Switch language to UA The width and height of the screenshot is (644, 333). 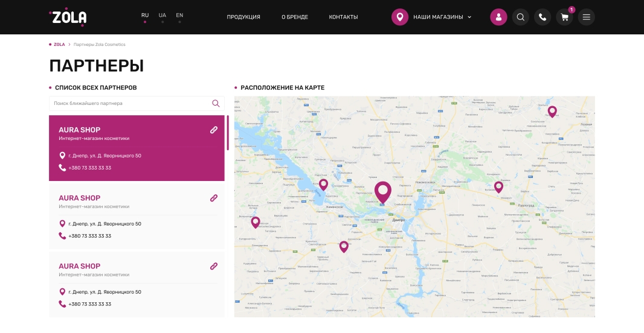click(163, 16)
